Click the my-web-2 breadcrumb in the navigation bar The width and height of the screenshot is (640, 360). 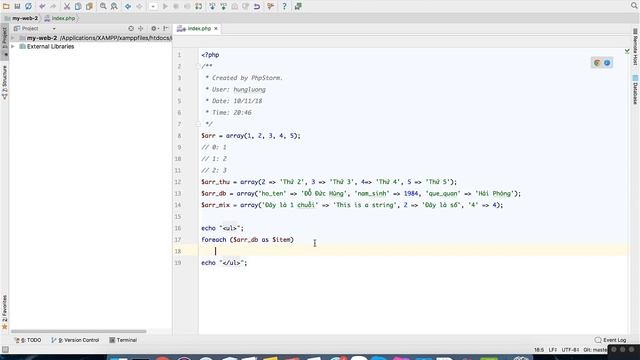21,18
